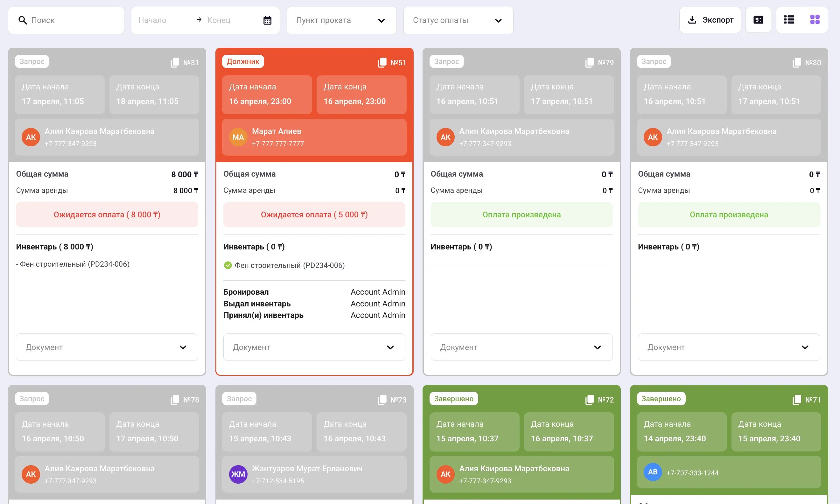
Task: Click Account Admin next to Принял(и) инвентарь
Action: (378, 315)
